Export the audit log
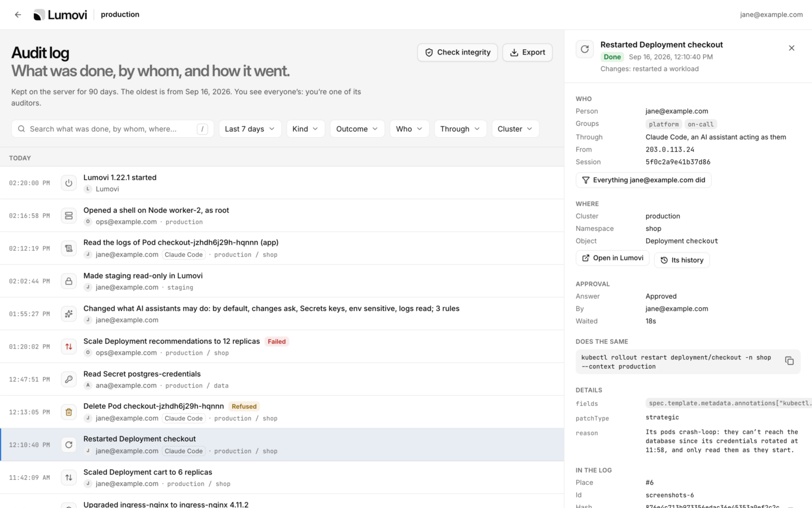This screenshot has height=508, width=812. pyautogui.click(x=527, y=52)
